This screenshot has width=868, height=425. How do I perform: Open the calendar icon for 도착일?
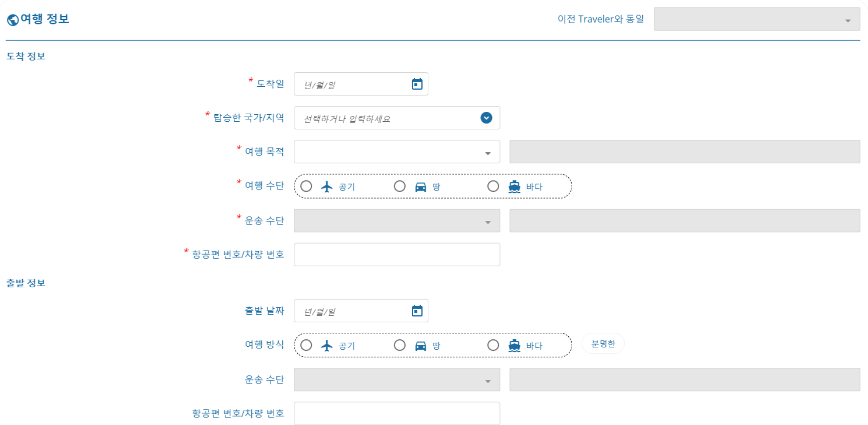[417, 84]
